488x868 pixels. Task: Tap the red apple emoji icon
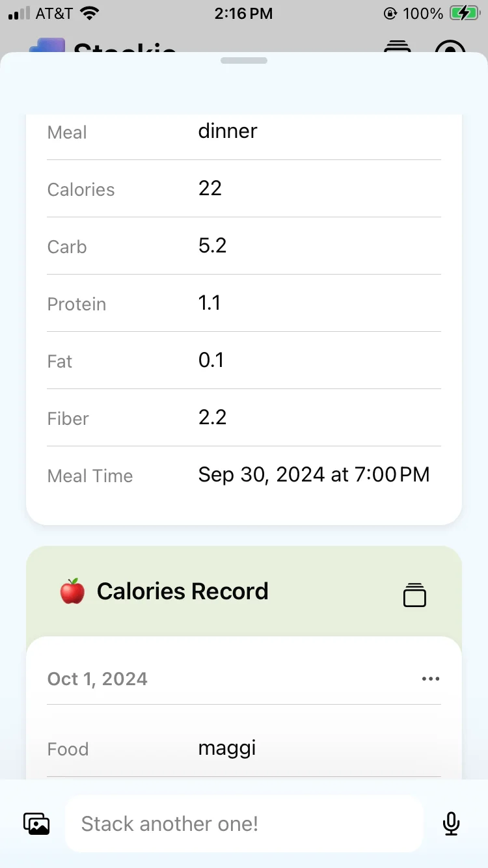tap(72, 591)
